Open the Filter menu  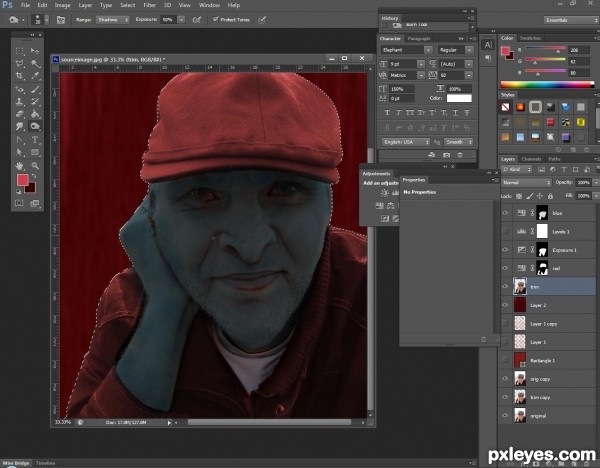149,5
